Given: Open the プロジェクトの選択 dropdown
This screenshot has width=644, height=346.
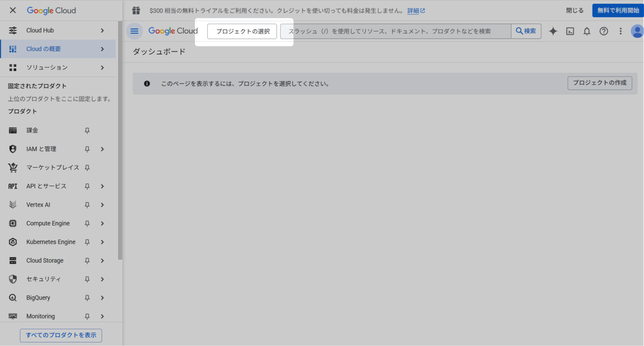Looking at the screenshot, I should (x=242, y=31).
